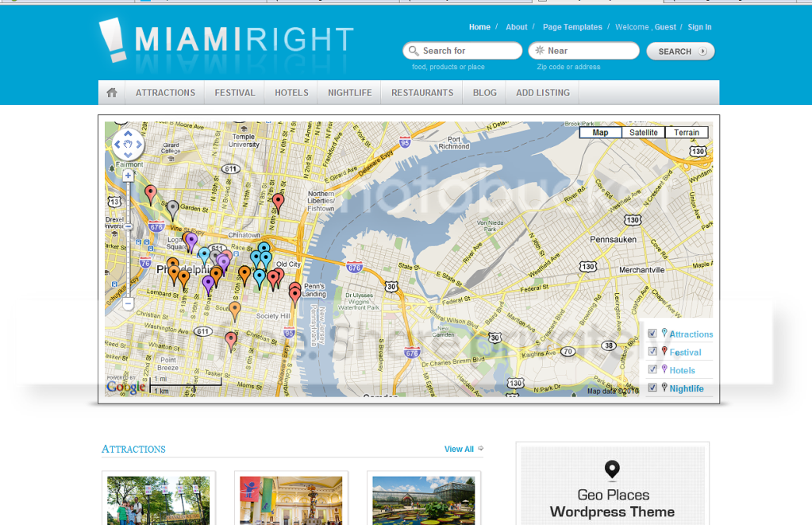Zoom out with the map minus button
812x525 pixels.
[128, 303]
